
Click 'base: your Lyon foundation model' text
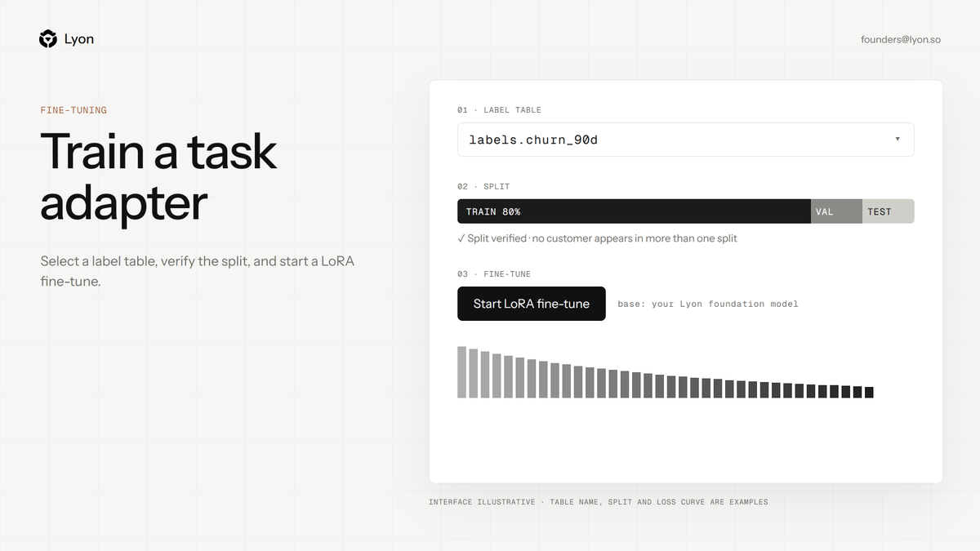tap(708, 304)
